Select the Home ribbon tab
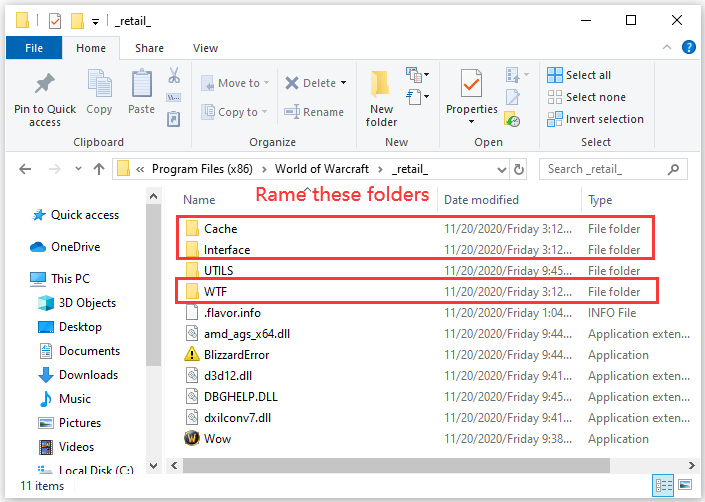Image resolution: width=705 pixels, height=502 pixels. (91, 48)
